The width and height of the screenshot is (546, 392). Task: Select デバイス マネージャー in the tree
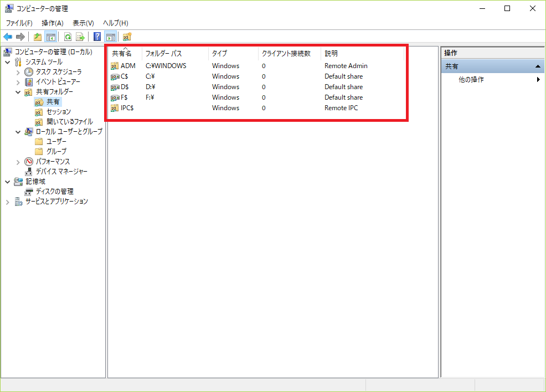61,172
